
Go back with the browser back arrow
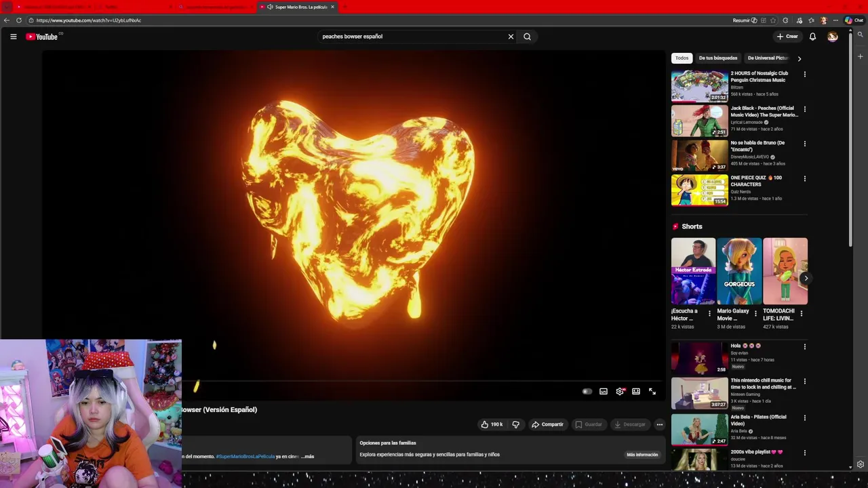click(x=6, y=20)
